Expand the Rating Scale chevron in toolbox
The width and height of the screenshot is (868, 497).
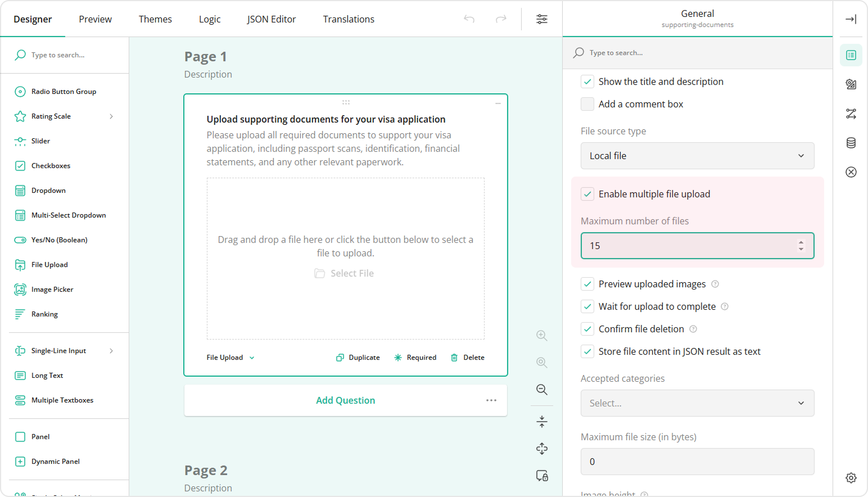[x=112, y=116]
